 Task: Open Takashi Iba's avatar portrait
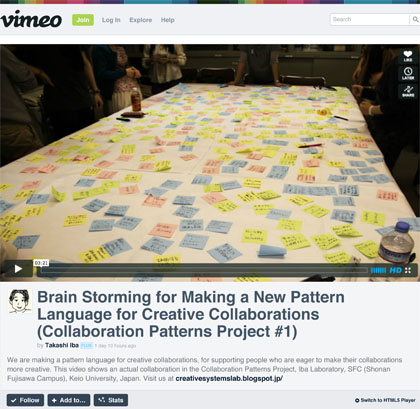20,301
